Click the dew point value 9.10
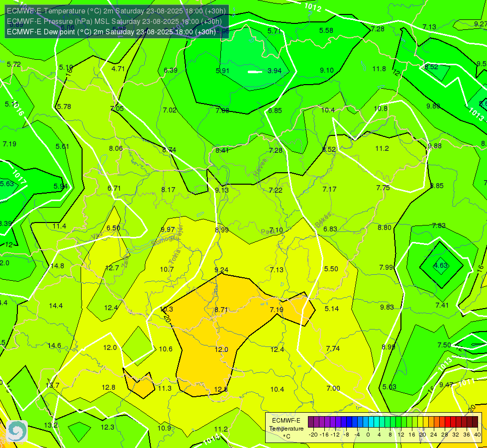This screenshot has height=448, width=487. (327, 70)
